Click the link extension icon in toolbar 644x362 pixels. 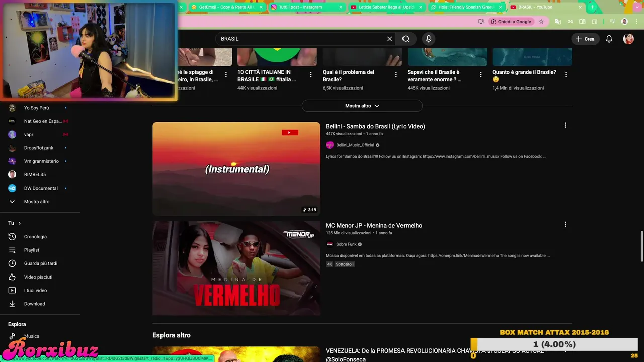click(570, 22)
